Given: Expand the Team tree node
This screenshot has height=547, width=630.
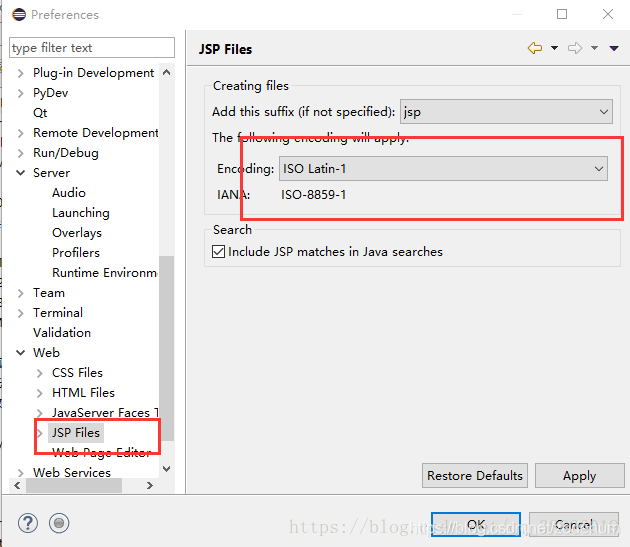Looking at the screenshot, I should pos(21,293).
